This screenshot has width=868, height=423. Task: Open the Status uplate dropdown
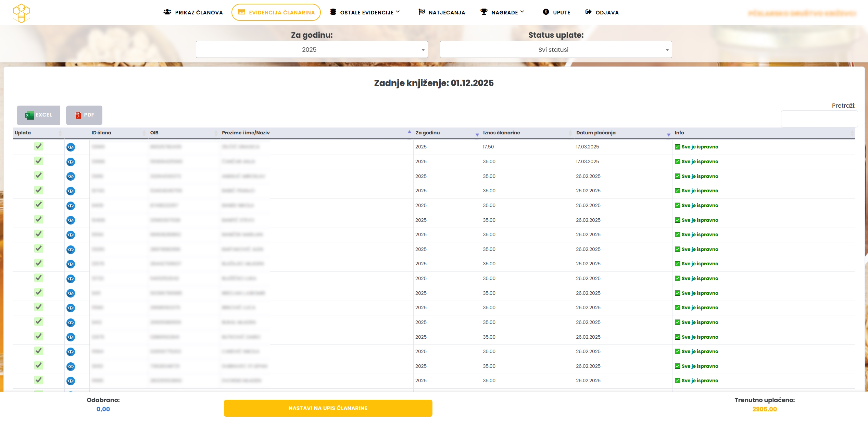click(x=555, y=50)
